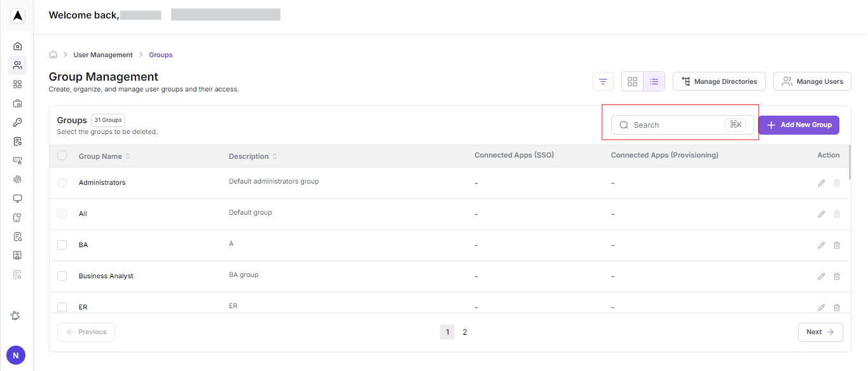Screen dimensions: 868x371
Task: Navigate to User Management via breadcrumb
Action: tap(103, 55)
